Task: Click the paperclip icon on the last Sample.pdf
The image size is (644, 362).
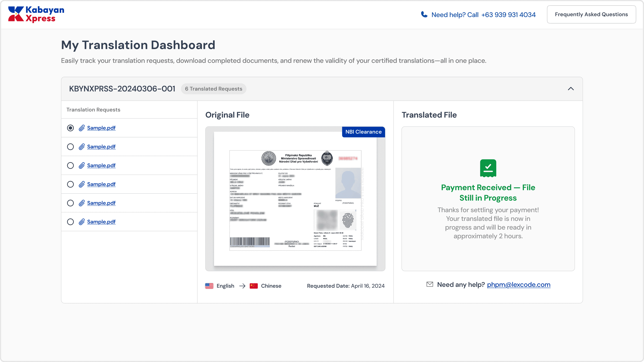Action: click(x=82, y=222)
